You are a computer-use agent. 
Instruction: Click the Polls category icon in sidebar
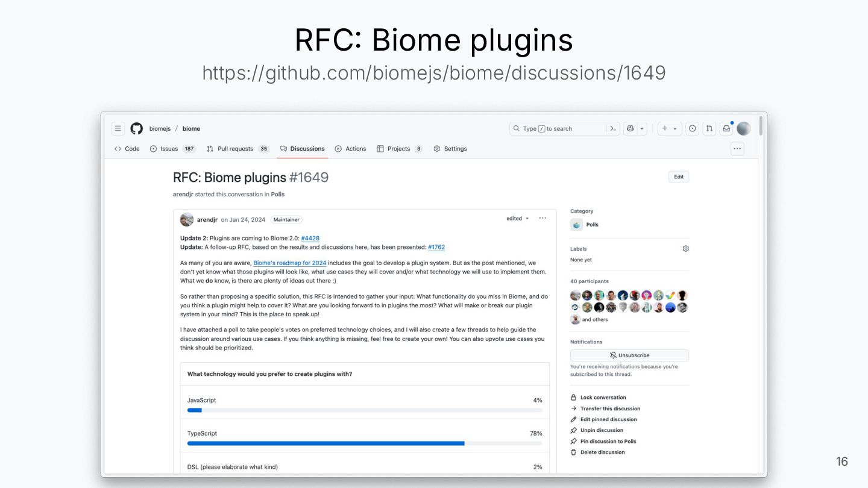(x=576, y=225)
